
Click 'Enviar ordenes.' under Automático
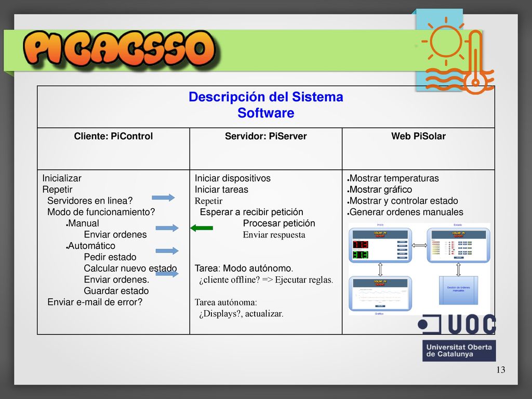pos(117,279)
